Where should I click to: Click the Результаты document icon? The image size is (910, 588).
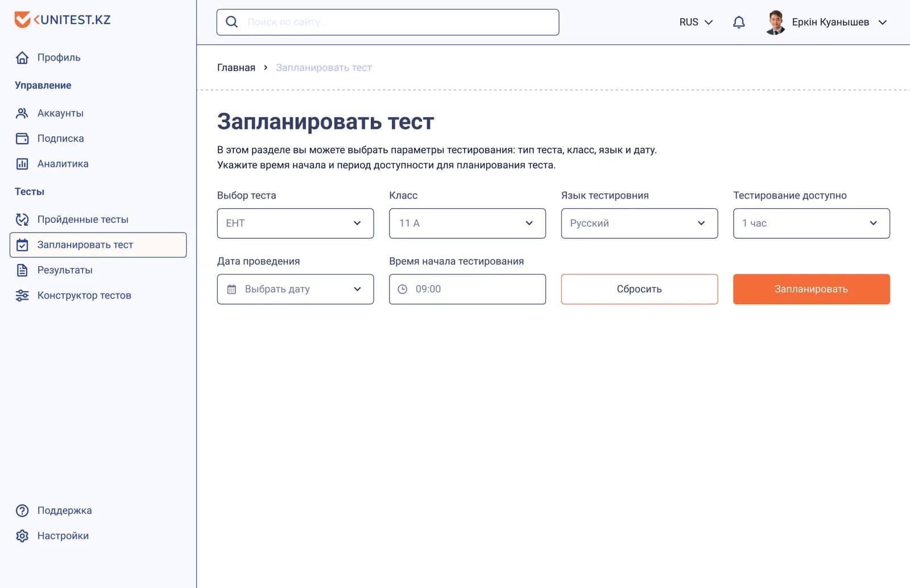point(22,270)
